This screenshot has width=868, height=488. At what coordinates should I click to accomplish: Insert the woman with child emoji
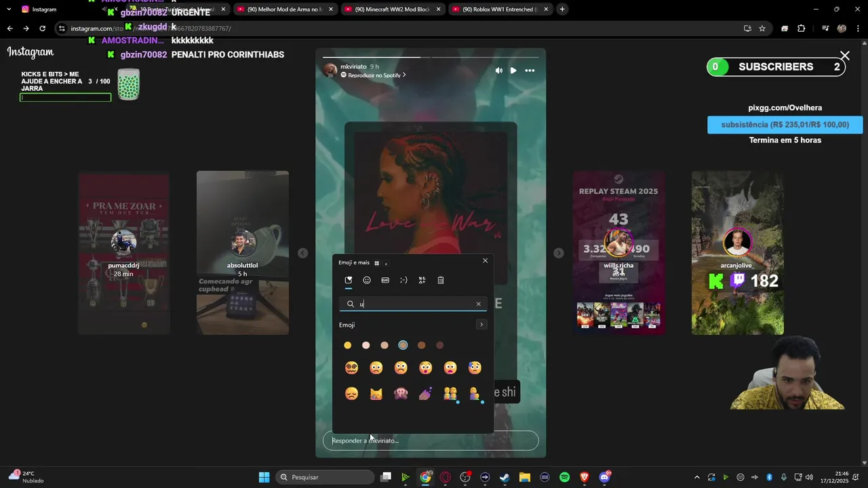coord(475,393)
